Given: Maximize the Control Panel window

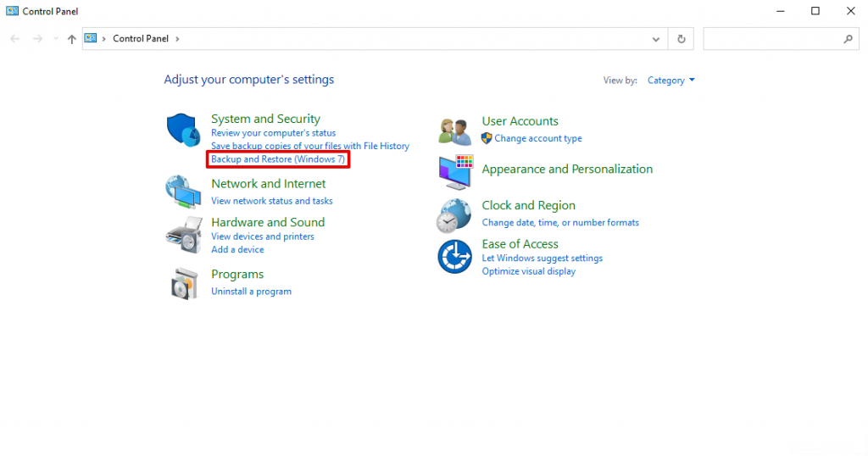Looking at the screenshot, I should (x=815, y=11).
